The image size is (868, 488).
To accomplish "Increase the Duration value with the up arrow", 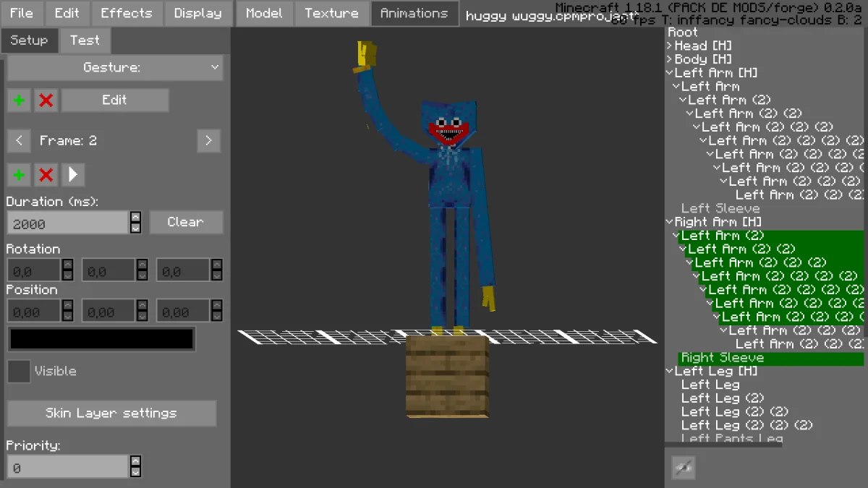I will pyautogui.click(x=136, y=217).
